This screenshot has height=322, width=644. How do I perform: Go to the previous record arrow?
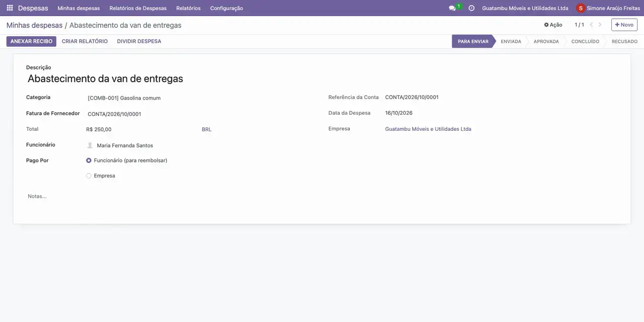tap(592, 25)
